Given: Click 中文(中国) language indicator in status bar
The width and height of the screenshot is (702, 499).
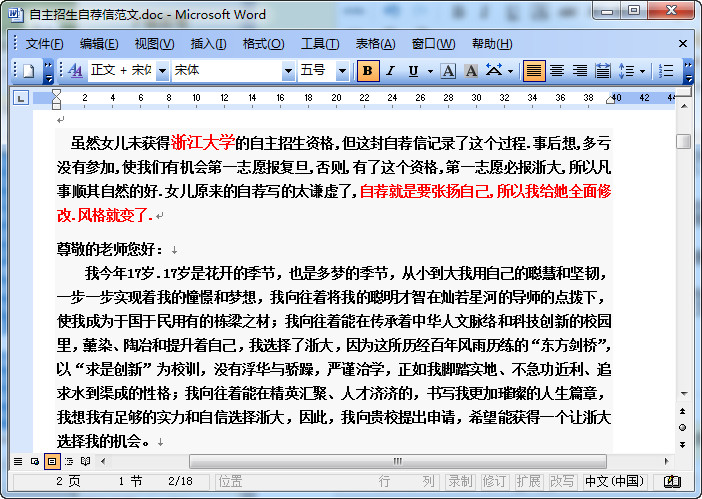Looking at the screenshot, I should click(x=614, y=482).
